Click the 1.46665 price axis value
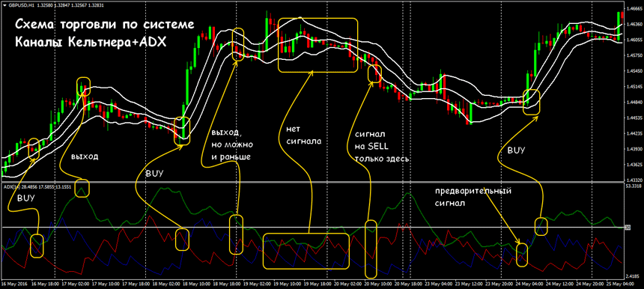 coord(634,8)
